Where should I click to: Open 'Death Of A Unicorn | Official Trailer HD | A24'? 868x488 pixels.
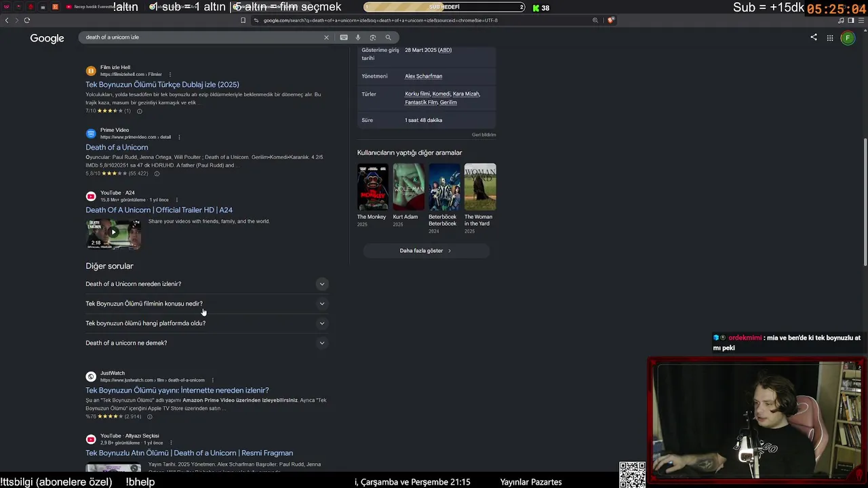pyautogui.click(x=159, y=210)
